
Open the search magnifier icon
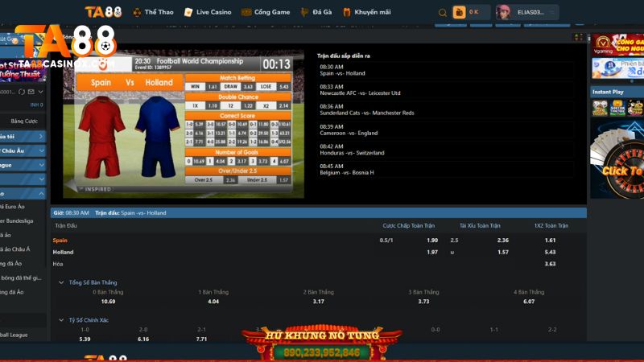(442, 13)
